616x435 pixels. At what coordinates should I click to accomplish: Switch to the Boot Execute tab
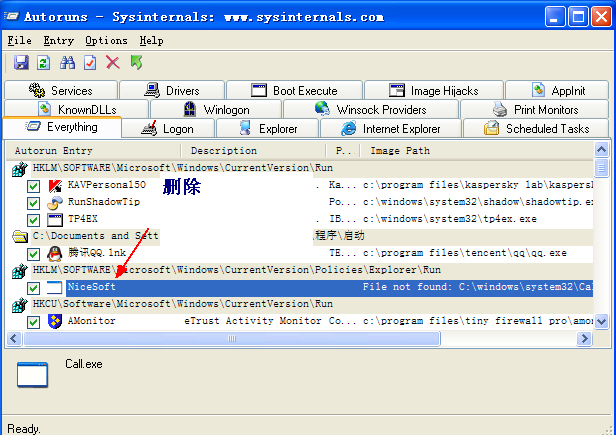point(294,90)
